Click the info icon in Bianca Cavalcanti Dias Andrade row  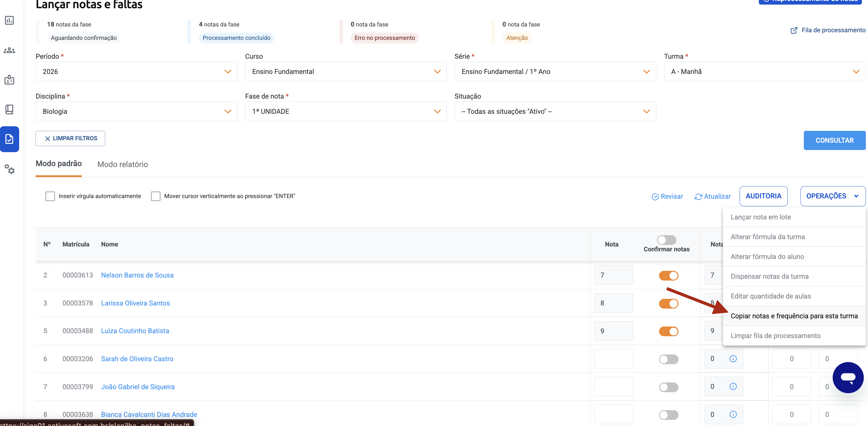pos(733,414)
